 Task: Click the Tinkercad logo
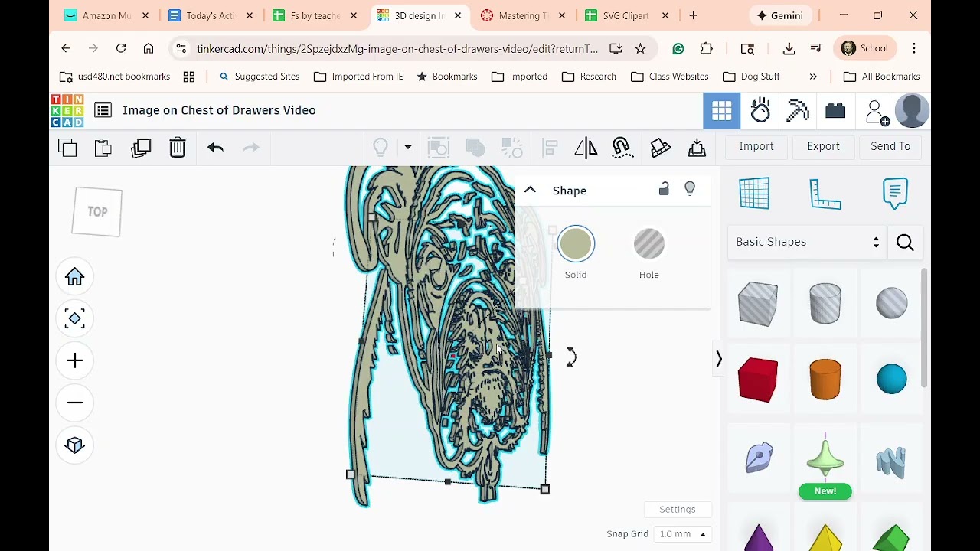click(67, 110)
